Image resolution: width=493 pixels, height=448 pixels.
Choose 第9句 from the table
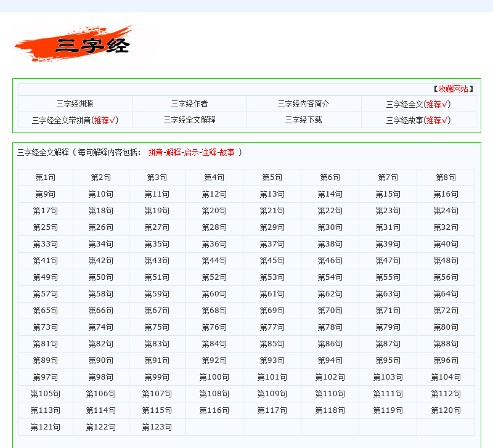point(45,194)
